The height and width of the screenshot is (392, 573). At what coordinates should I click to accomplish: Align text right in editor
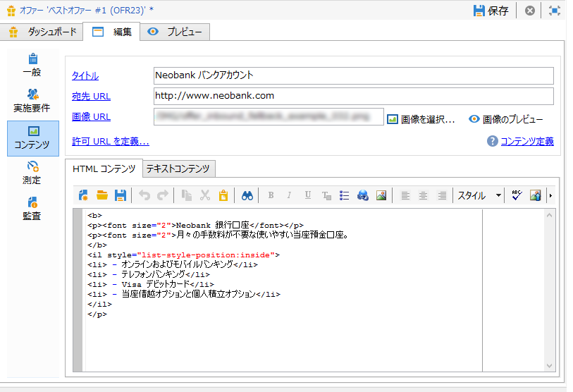click(442, 195)
